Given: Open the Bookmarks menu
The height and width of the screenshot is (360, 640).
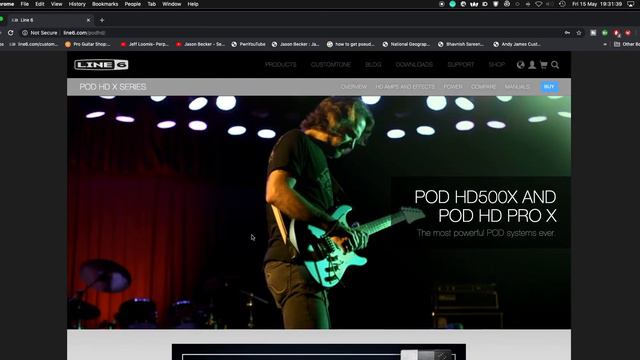Looking at the screenshot, I should coord(105,4).
